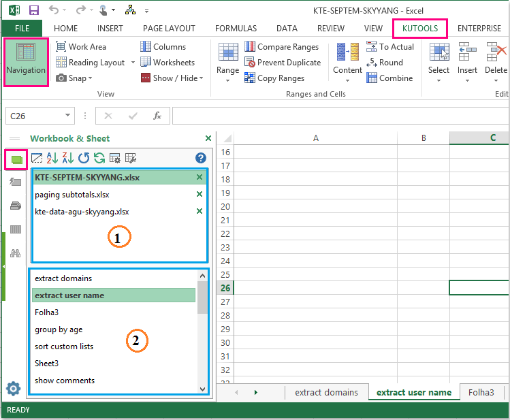Screen dimensions: 510x420
Task: Click the Folha3 sheet tab at the bottom
Action: 481,392
